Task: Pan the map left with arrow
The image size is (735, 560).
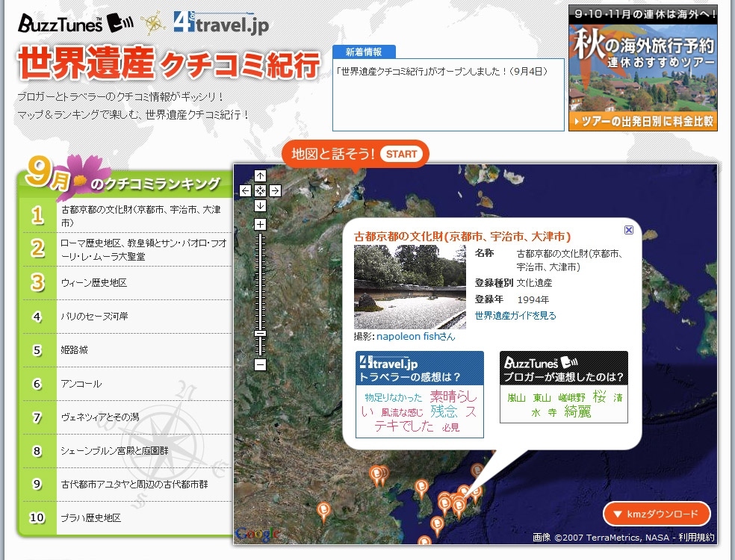Action: tap(246, 190)
